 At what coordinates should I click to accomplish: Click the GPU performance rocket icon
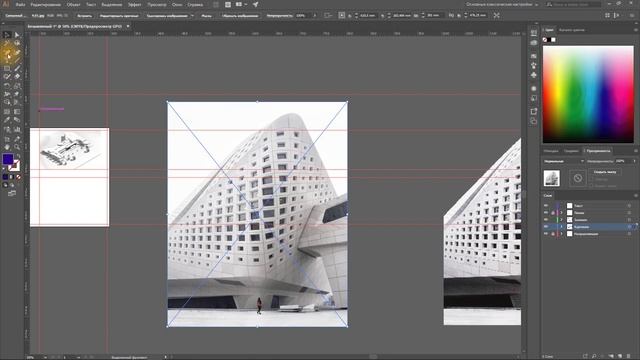[x=256, y=4]
